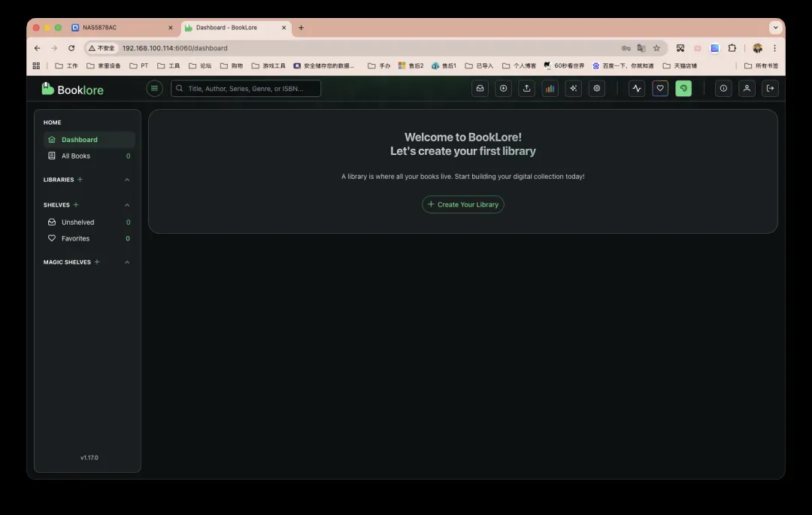Viewport: 812px width, 515px height.
Task: Open All Books in the sidebar
Action: 89,156
